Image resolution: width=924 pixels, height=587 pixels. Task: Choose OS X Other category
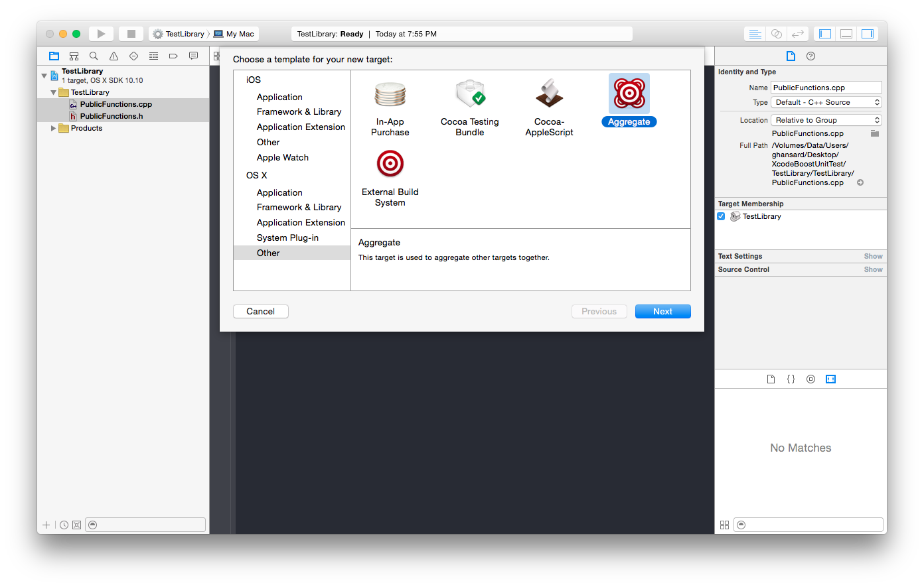(292, 253)
